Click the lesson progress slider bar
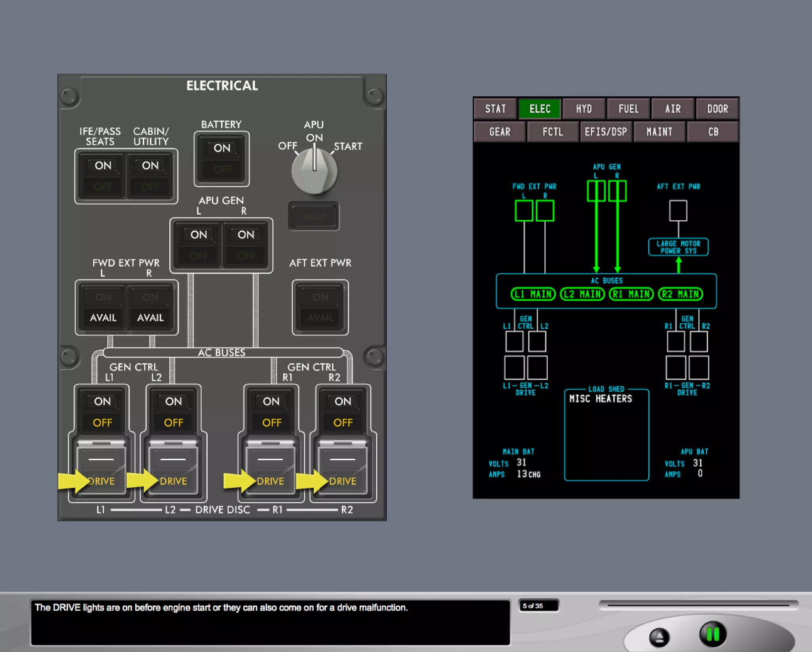812x652 pixels. tap(699, 606)
